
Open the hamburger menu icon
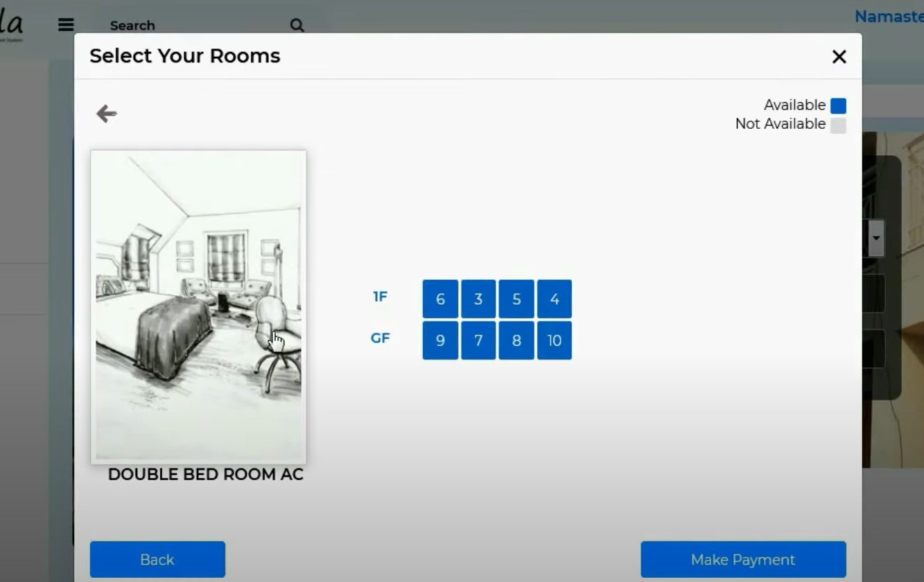coord(66,25)
